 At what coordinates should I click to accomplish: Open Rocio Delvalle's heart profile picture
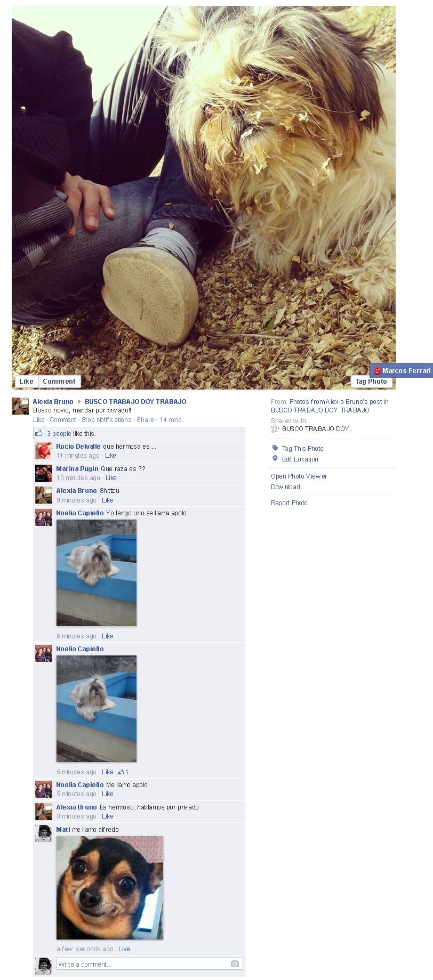pos(44,451)
